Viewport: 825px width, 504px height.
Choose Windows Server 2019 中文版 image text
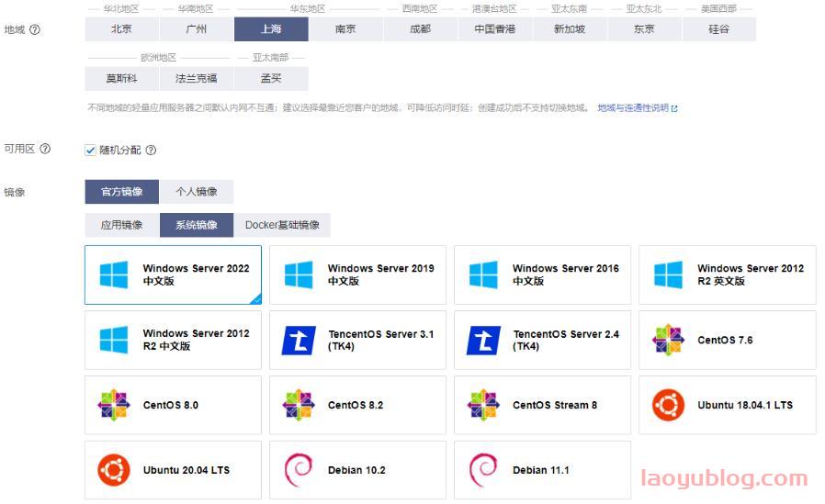click(x=381, y=274)
